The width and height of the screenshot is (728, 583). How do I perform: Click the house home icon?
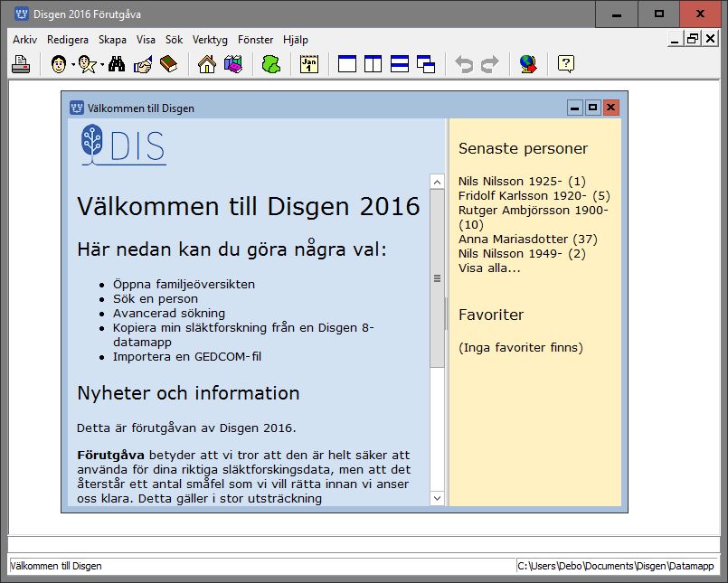[206, 64]
